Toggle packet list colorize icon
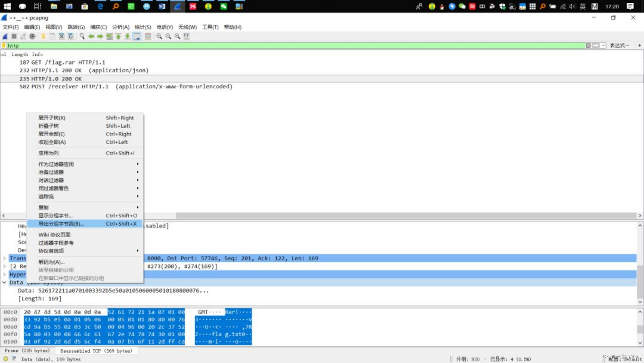The height and width of the screenshot is (363, 644). click(148, 36)
